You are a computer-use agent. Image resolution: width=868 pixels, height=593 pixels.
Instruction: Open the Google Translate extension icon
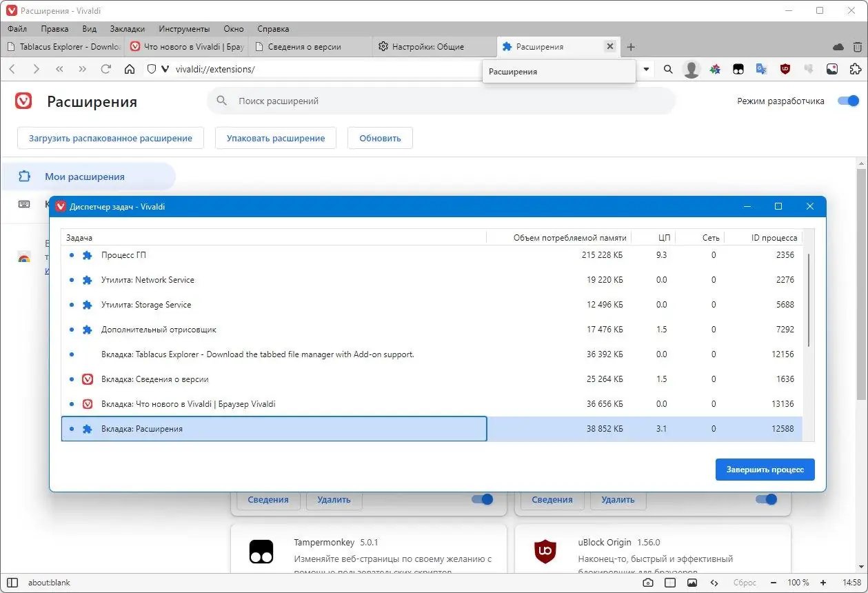[761, 69]
